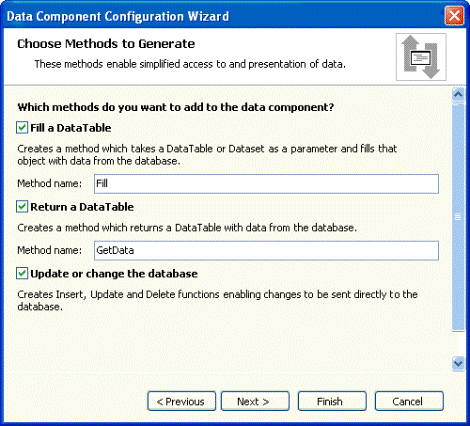
Task: Click the 'Update or change the database' label
Action: 114,274
